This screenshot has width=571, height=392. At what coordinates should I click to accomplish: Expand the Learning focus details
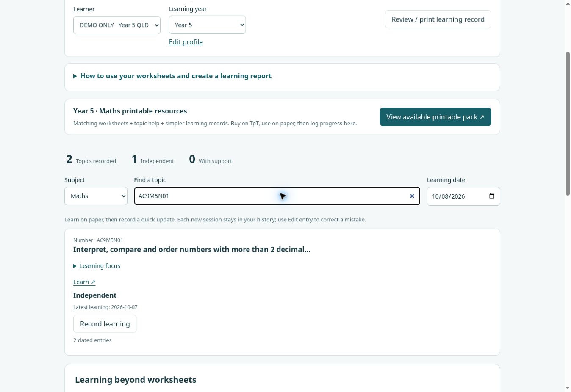coord(97,266)
